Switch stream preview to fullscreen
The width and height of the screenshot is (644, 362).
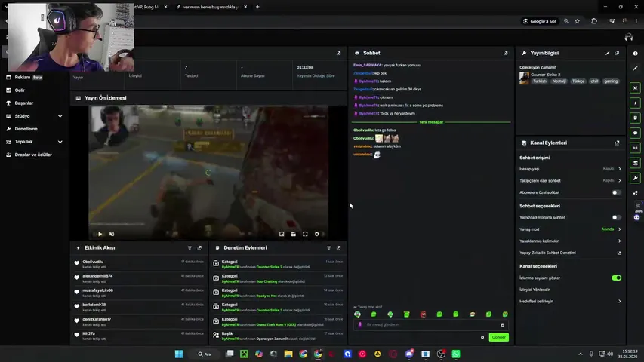pos(305,234)
